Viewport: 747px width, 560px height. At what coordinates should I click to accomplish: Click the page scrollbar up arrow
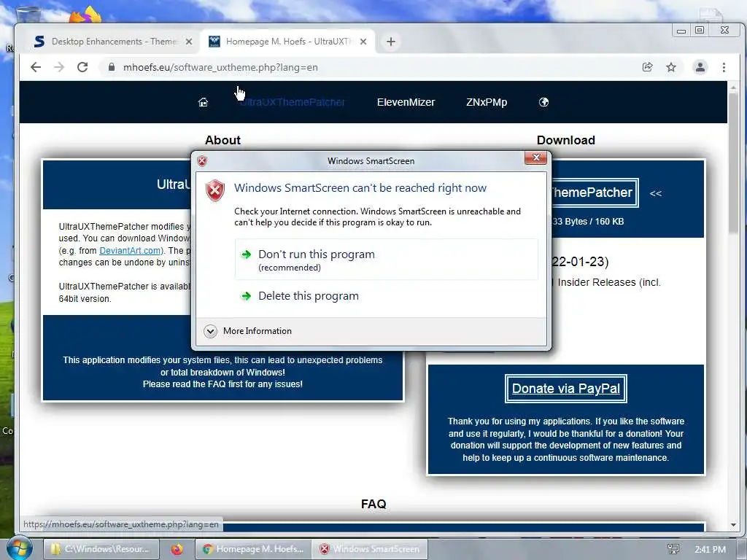[x=734, y=88]
